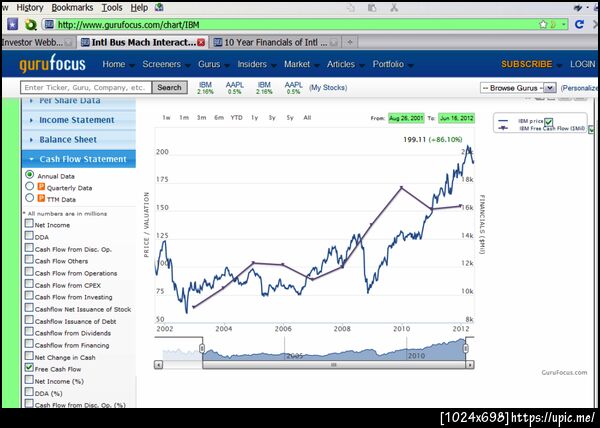Bookmark this page with the star in URL bar
Viewport: 600px width, 428px height.
click(x=543, y=24)
